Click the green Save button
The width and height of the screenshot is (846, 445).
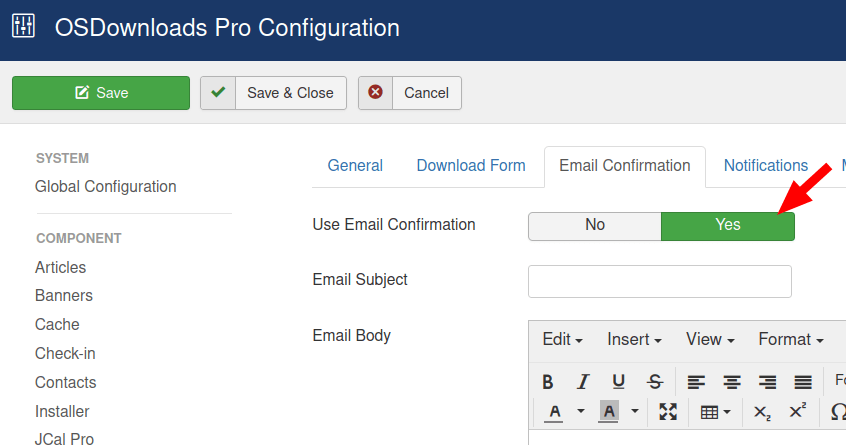[101, 93]
